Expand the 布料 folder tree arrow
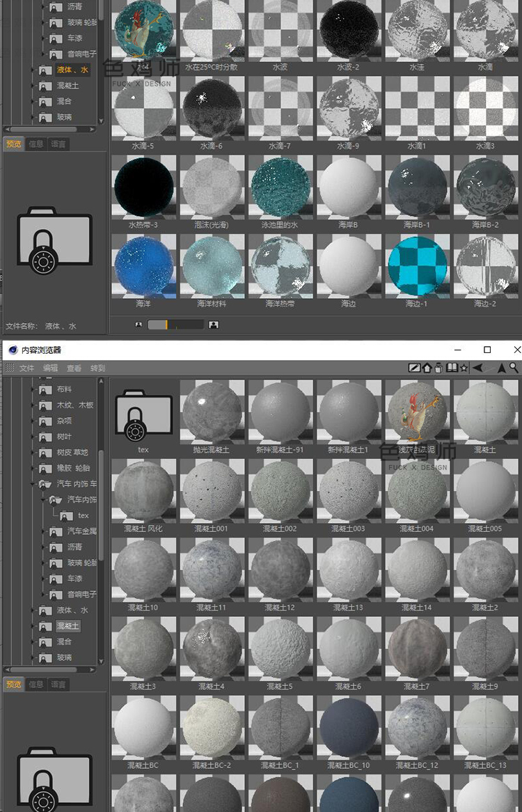The width and height of the screenshot is (522, 812). [x=33, y=389]
